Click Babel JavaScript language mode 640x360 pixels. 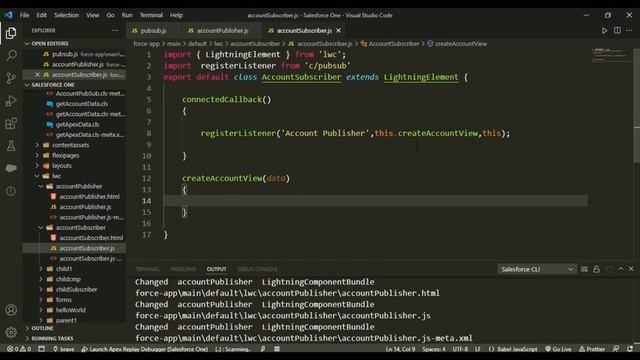[516, 349]
